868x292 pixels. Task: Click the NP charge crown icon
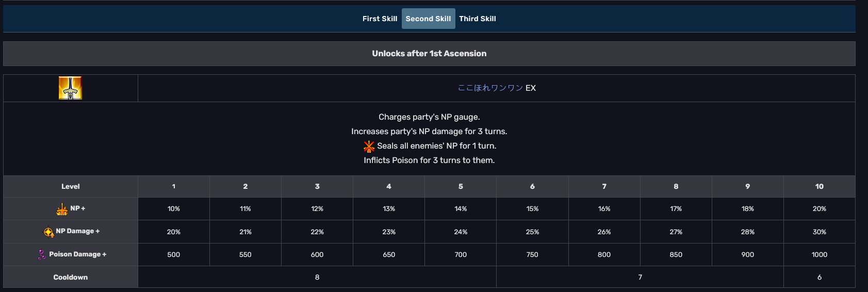pyautogui.click(x=62, y=209)
